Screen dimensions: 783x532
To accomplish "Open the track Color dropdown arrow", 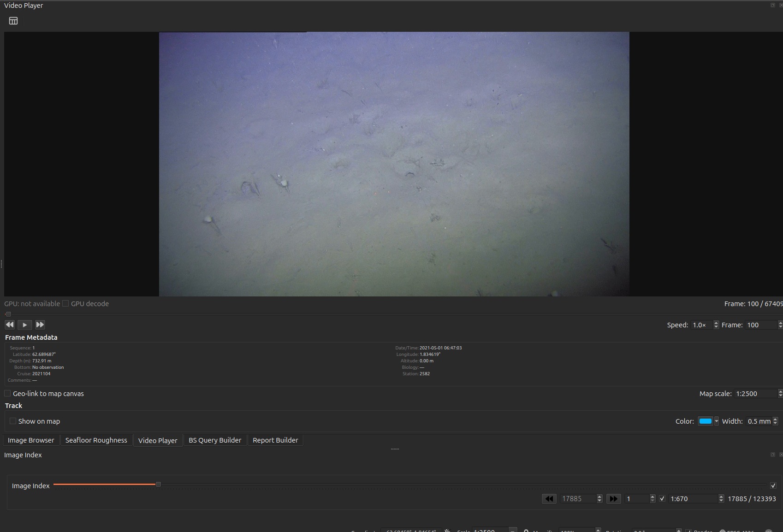I will click(x=716, y=421).
